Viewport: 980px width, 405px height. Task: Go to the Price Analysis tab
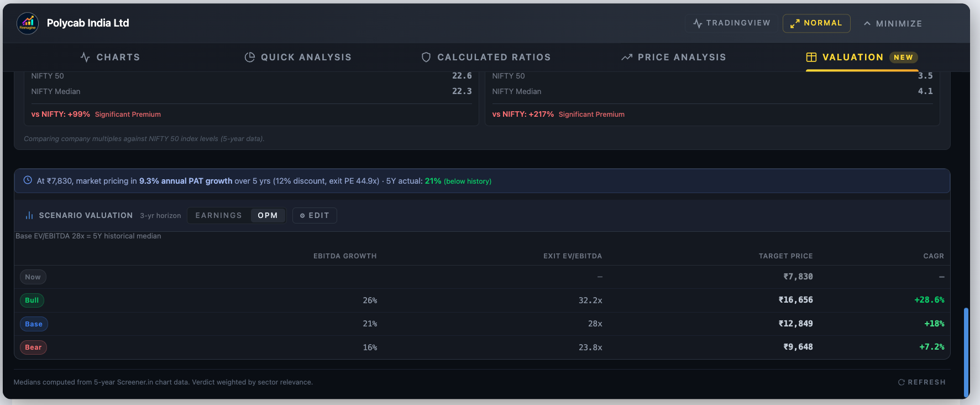(x=674, y=57)
